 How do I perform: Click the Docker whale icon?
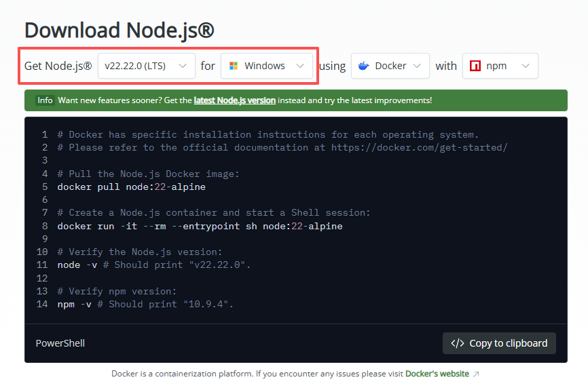pos(364,66)
